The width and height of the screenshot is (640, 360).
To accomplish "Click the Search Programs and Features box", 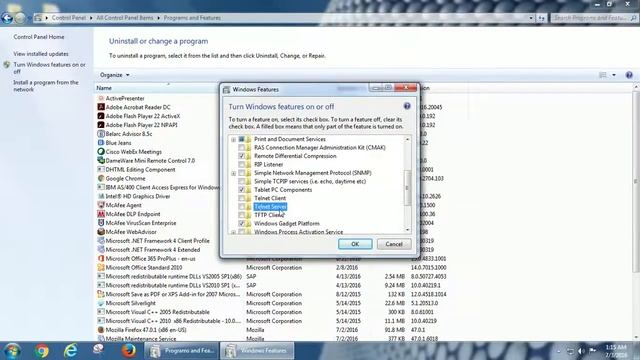I will pyautogui.click(x=594, y=18).
